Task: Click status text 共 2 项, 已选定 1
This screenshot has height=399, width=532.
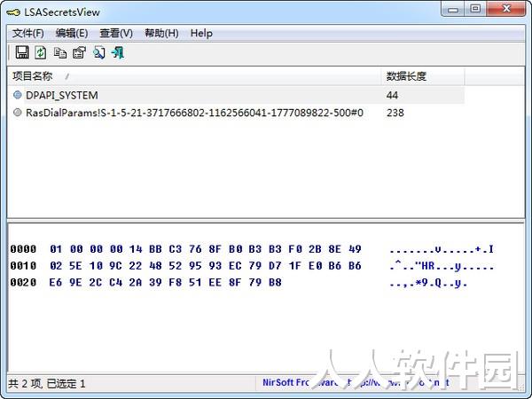Action: (47, 384)
